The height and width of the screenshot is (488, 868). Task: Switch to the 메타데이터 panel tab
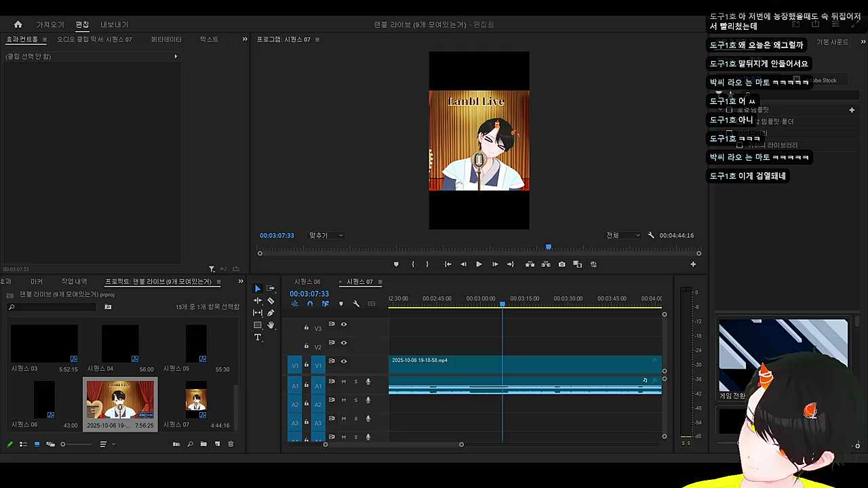click(x=166, y=39)
